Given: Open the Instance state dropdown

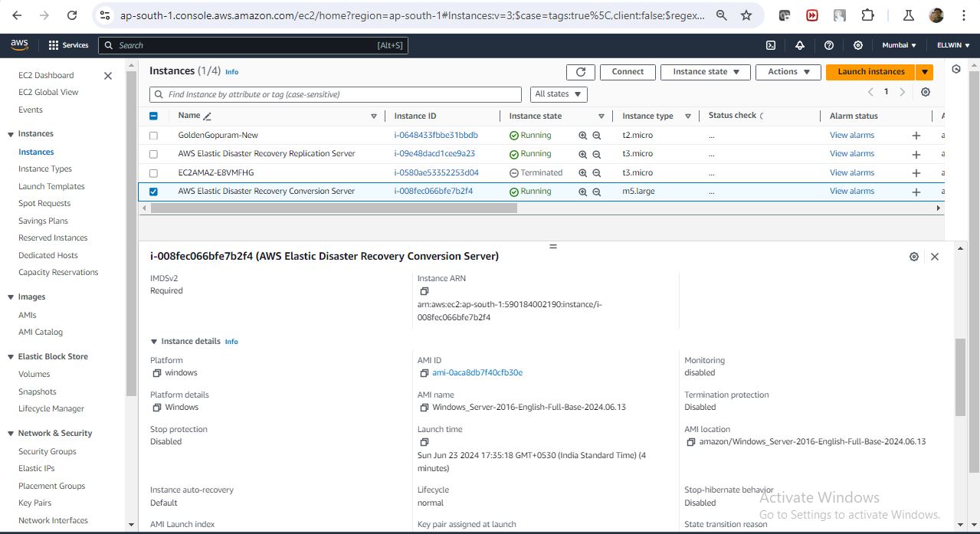Looking at the screenshot, I should (706, 72).
